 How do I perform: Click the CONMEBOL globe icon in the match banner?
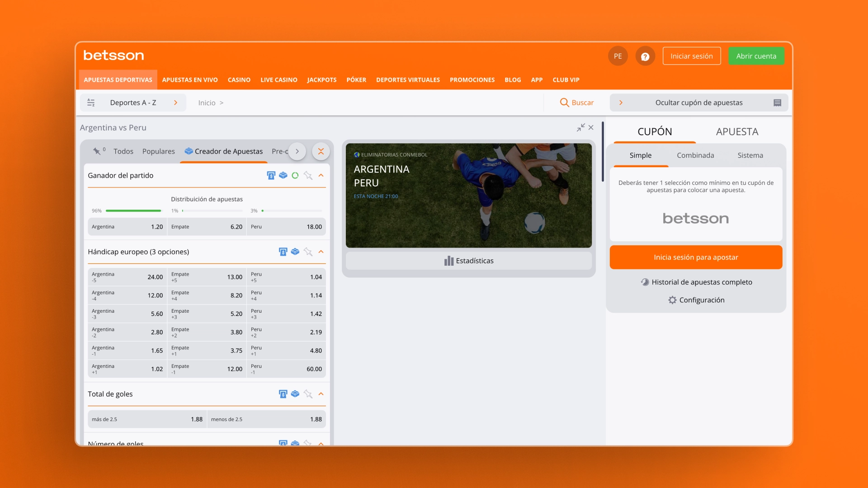(x=357, y=155)
